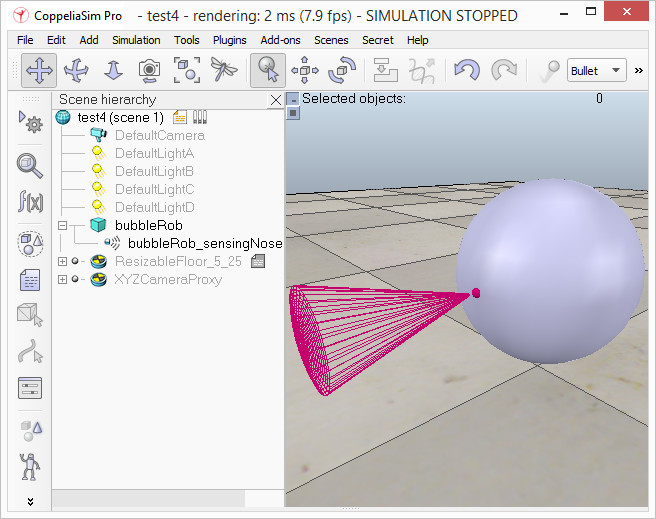Image resolution: width=656 pixels, height=519 pixels.
Task: Open the Plugins menu
Action: tap(230, 40)
